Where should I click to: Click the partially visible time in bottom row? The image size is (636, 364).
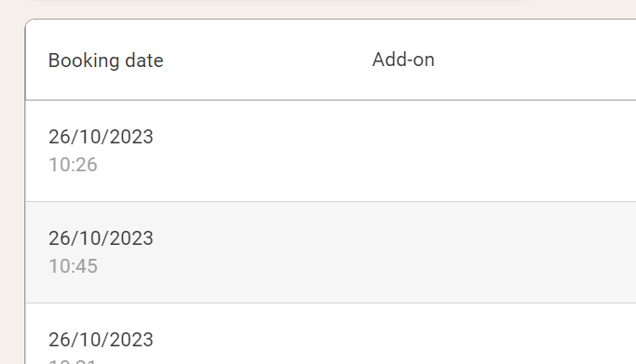(x=73, y=361)
